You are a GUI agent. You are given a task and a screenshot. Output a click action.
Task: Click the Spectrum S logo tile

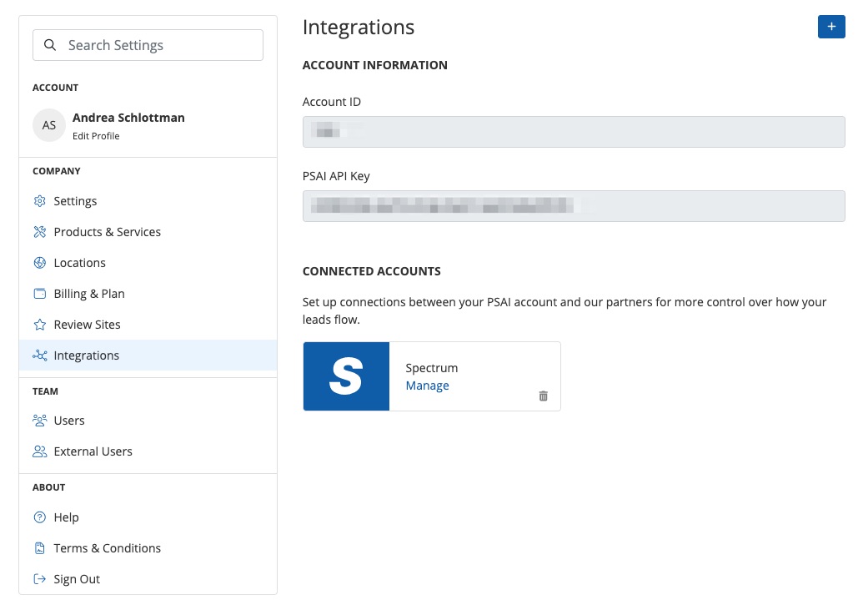coord(346,376)
